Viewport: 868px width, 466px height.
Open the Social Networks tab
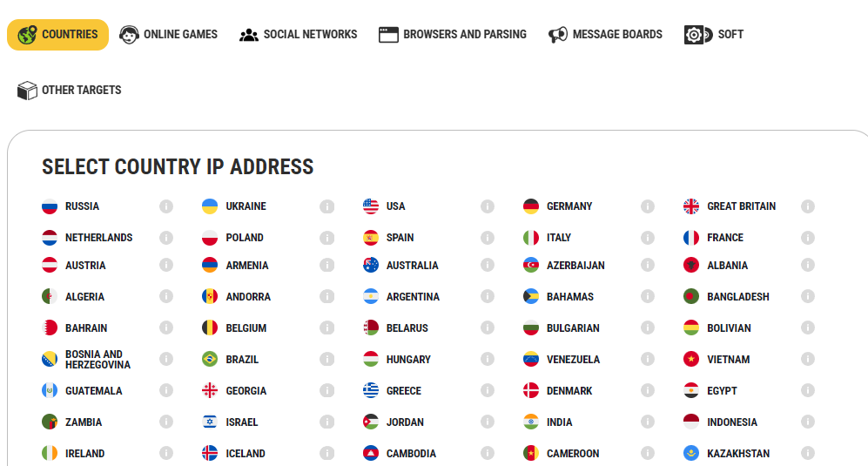click(299, 35)
